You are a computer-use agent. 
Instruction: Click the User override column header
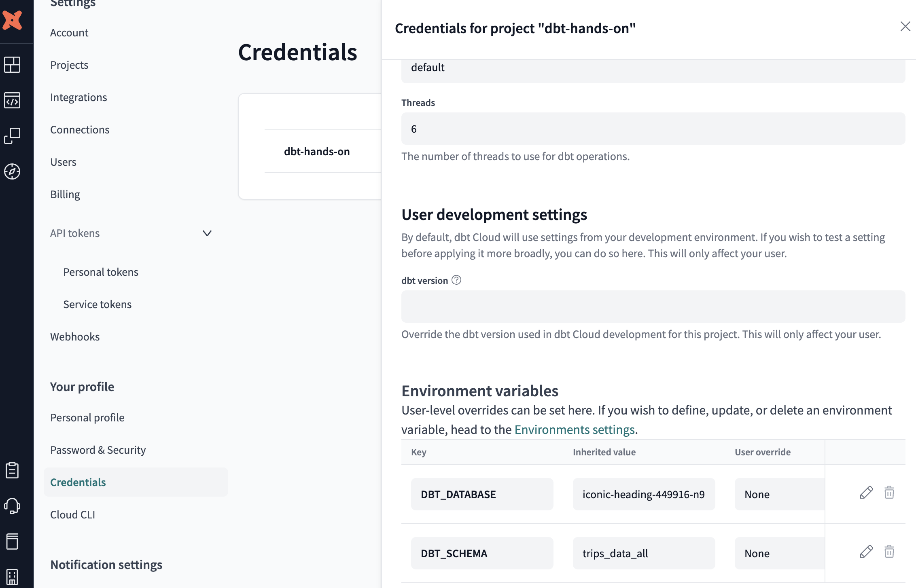(x=763, y=452)
